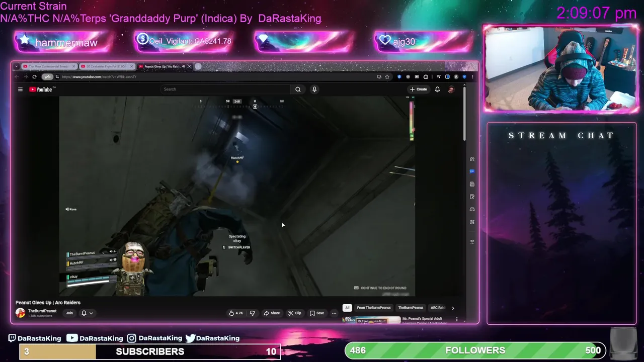Save the video to a playlist
The height and width of the screenshot is (362, 644).
click(x=317, y=313)
